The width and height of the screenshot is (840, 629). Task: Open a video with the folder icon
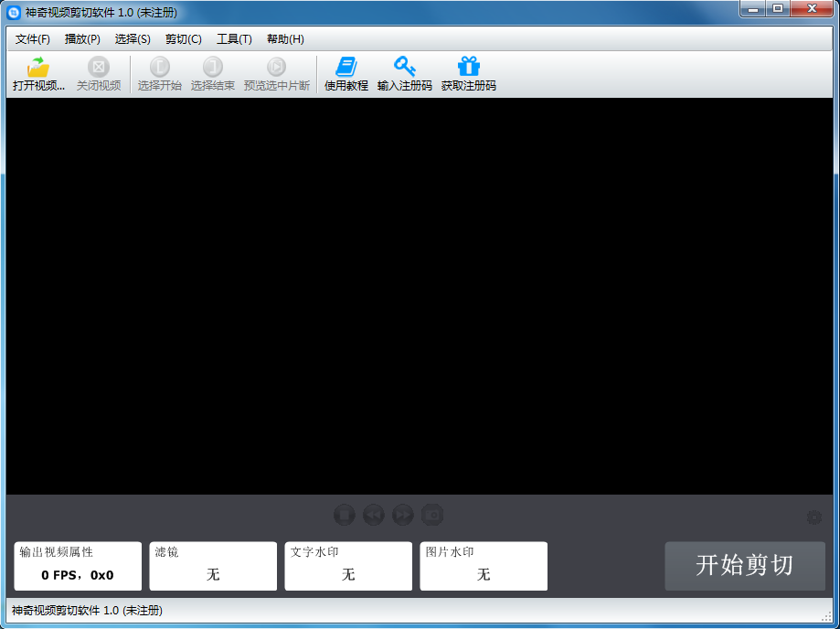click(38, 67)
